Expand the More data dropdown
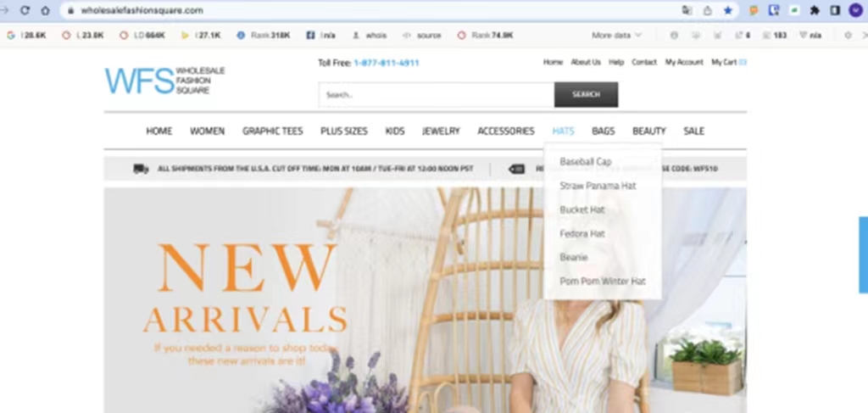Image resolution: width=868 pixels, height=413 pixels. 616,36
